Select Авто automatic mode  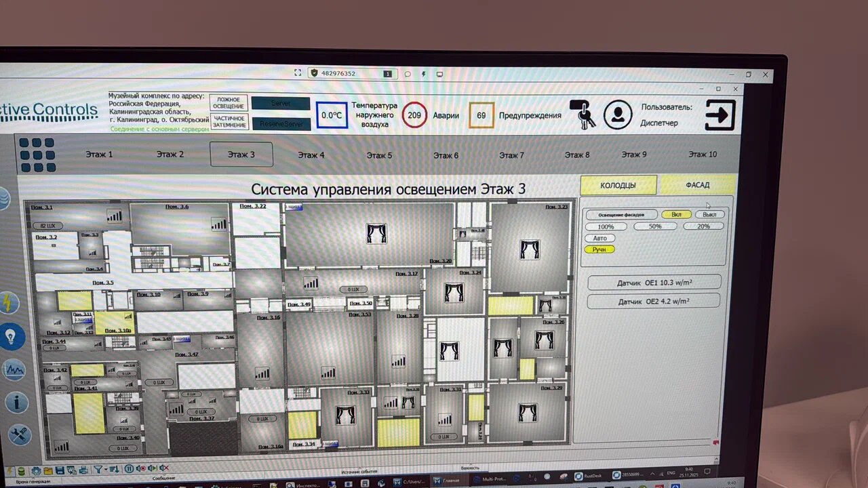600,238
